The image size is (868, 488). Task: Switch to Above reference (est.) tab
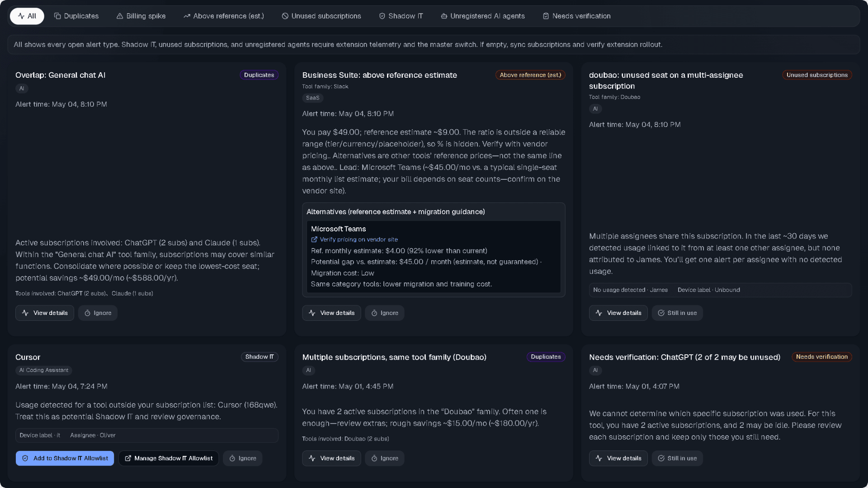tap(224, 16)
